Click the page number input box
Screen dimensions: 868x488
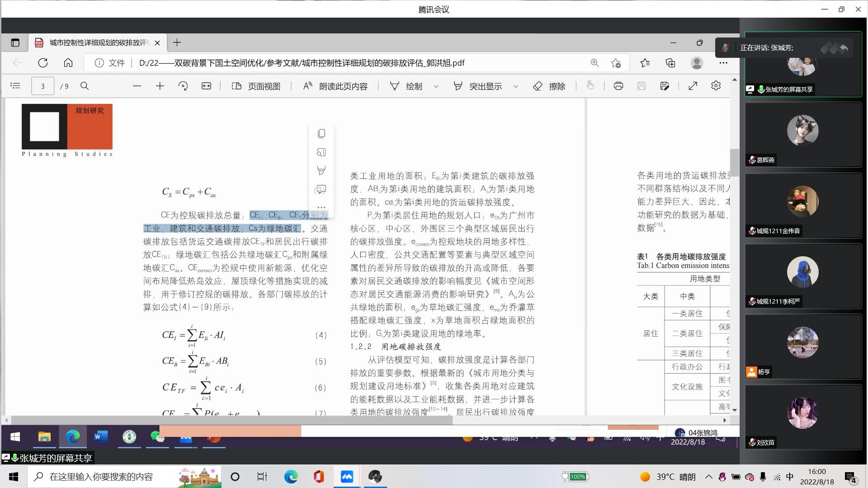pyautogui.click(x=42, y=86)
